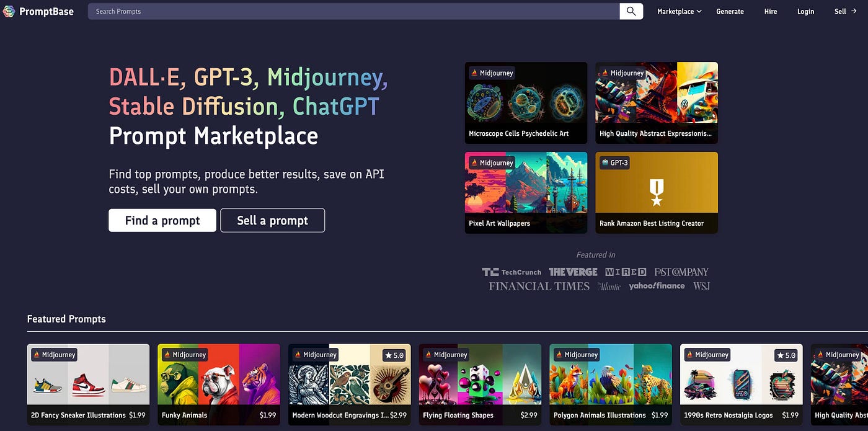Click the arrow icon next to Sell
The width and height of the screenshot is (868, 431).
[854, 11]
